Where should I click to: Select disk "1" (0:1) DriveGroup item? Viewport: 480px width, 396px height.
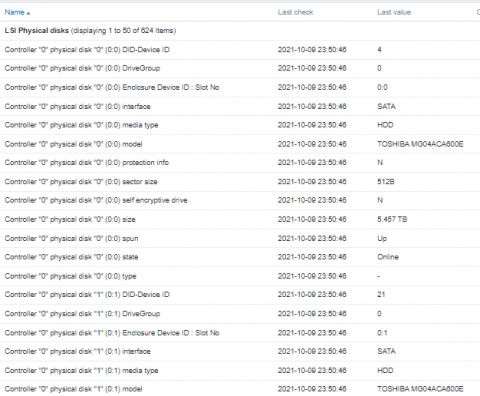click(x=82, y=314)
